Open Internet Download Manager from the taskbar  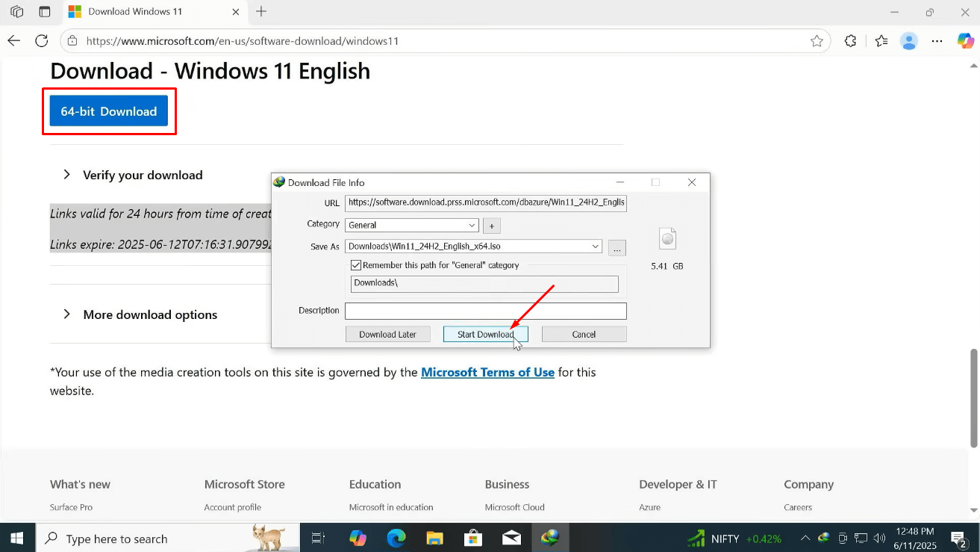[550, 538]
